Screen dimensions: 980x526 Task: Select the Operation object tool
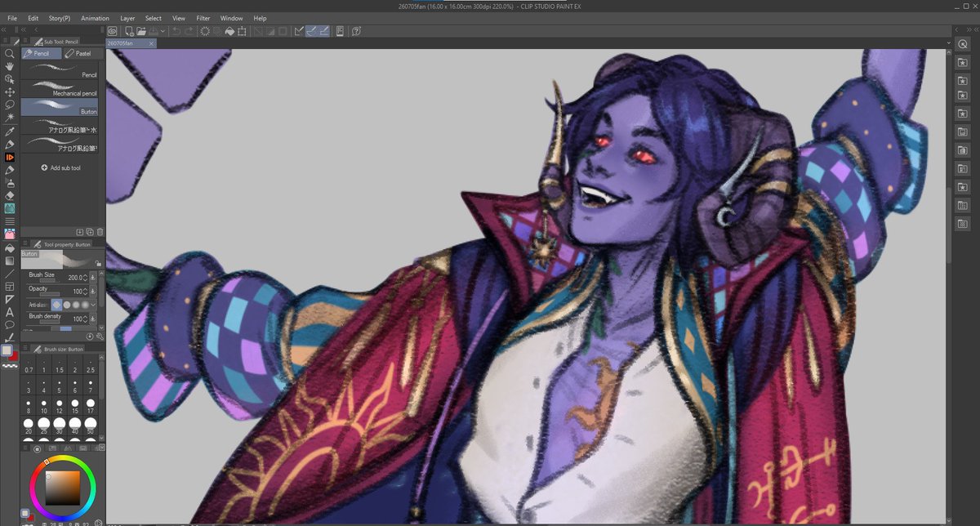10,79
